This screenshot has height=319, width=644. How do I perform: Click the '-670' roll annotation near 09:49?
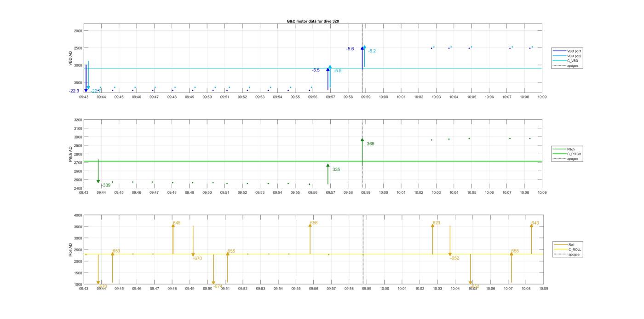tap(197, 259)
